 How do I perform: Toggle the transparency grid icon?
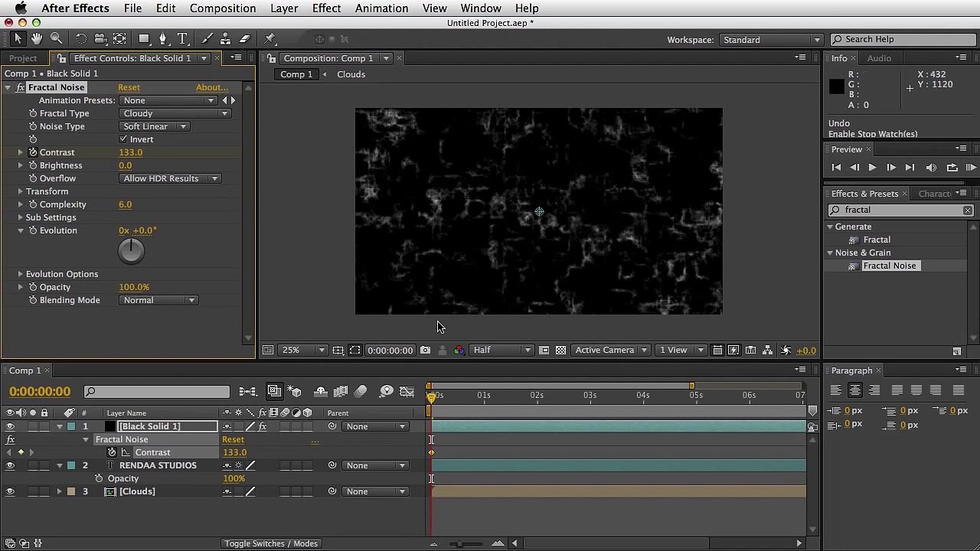[561, 350]
